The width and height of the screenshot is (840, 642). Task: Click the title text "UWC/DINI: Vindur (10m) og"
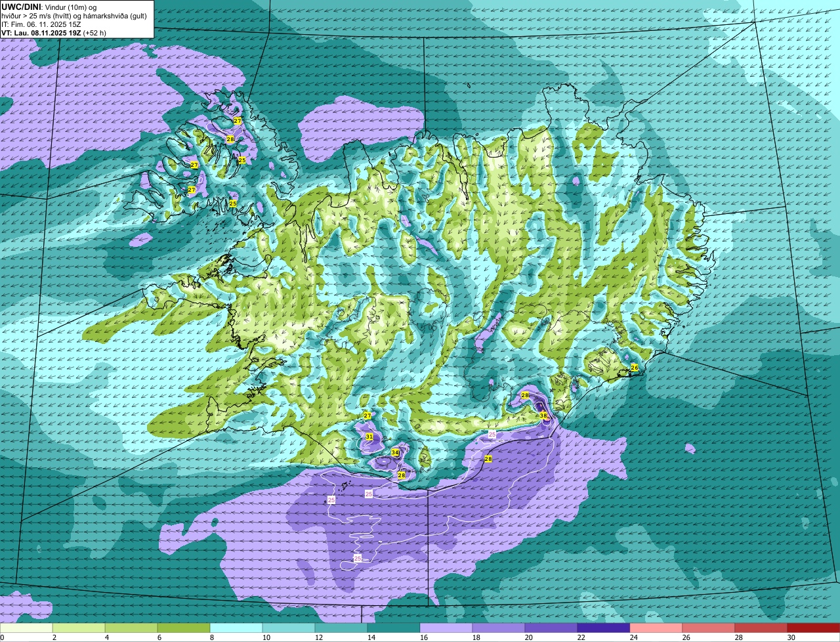pos(49,7)
